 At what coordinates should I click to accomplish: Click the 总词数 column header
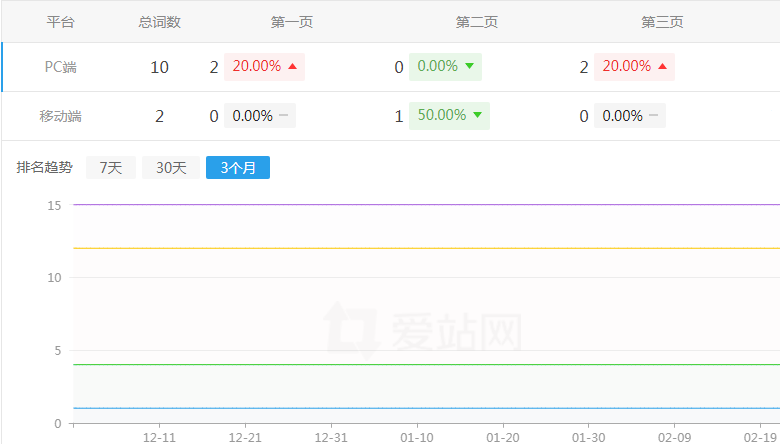tap(159, 22)
